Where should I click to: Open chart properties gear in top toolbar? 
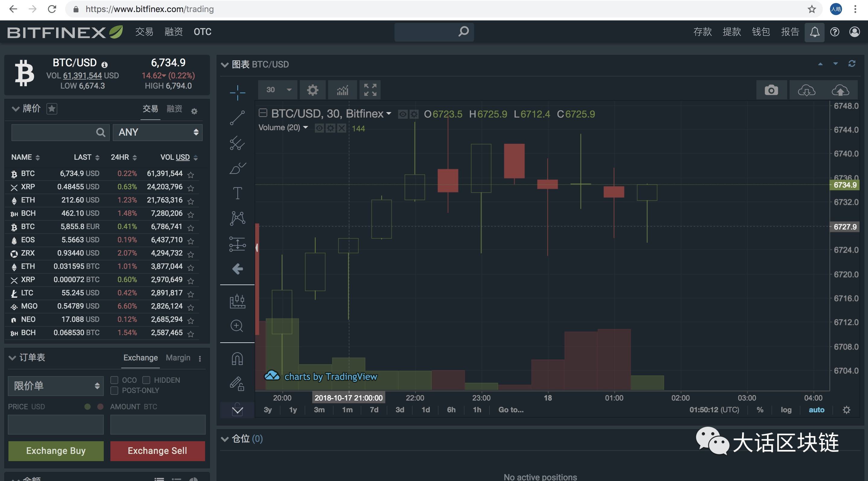click(312, 90)
